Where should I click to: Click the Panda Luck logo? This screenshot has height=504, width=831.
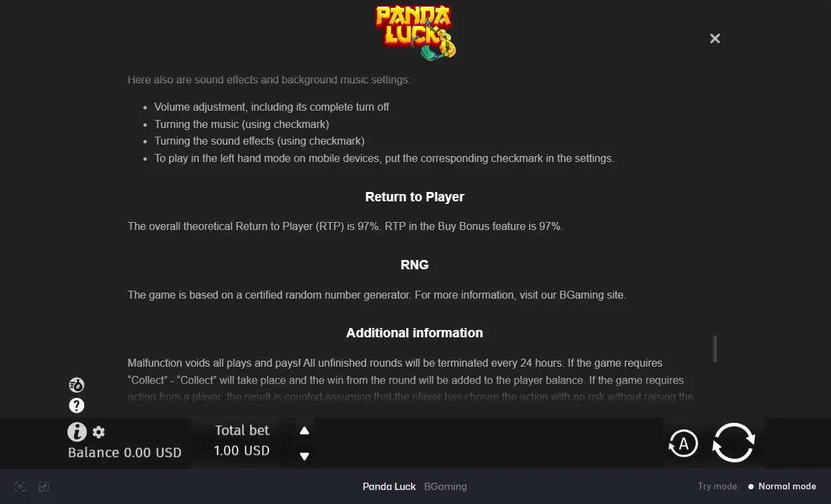click(x=415, y=31)
